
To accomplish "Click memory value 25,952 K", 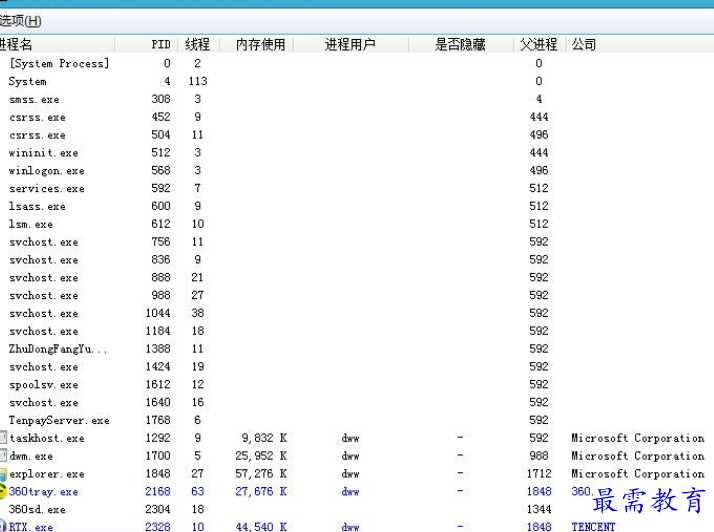I will tap(261, 455).
